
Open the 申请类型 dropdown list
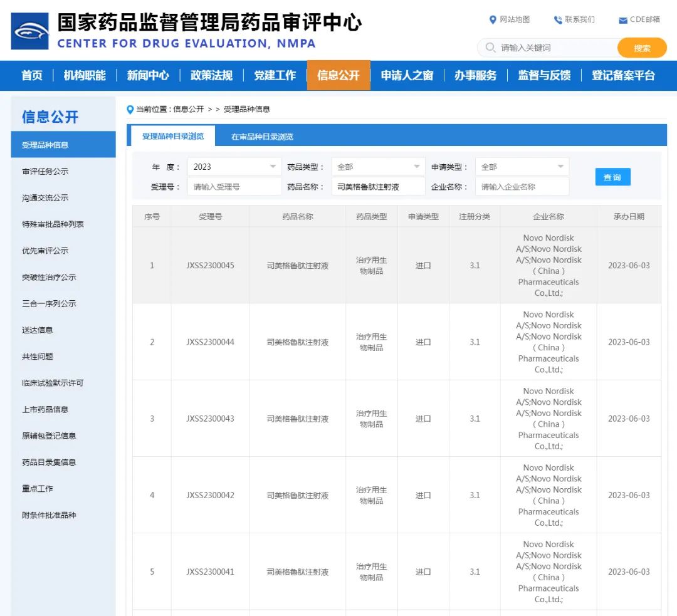[522, 166]
